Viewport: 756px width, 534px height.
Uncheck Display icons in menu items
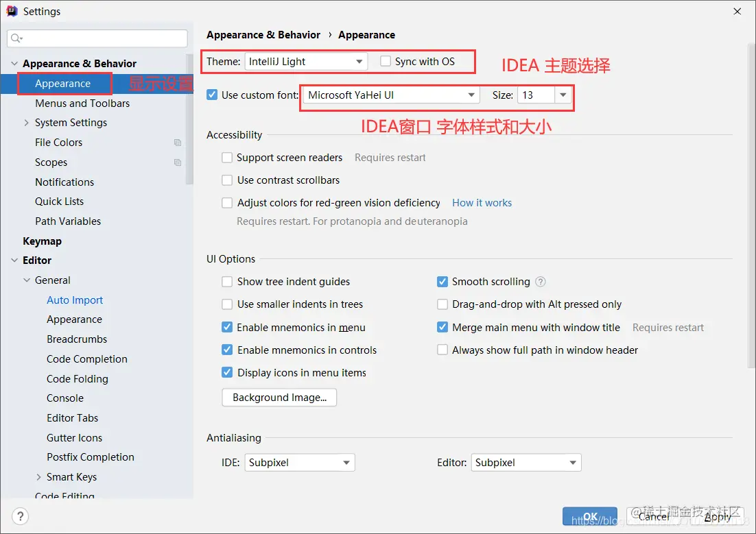point(226,372)
